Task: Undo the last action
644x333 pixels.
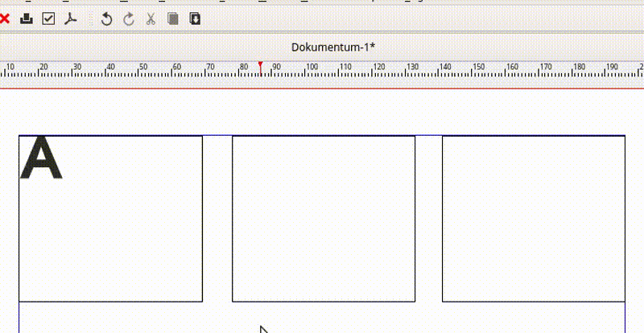Action: point(106,18)
